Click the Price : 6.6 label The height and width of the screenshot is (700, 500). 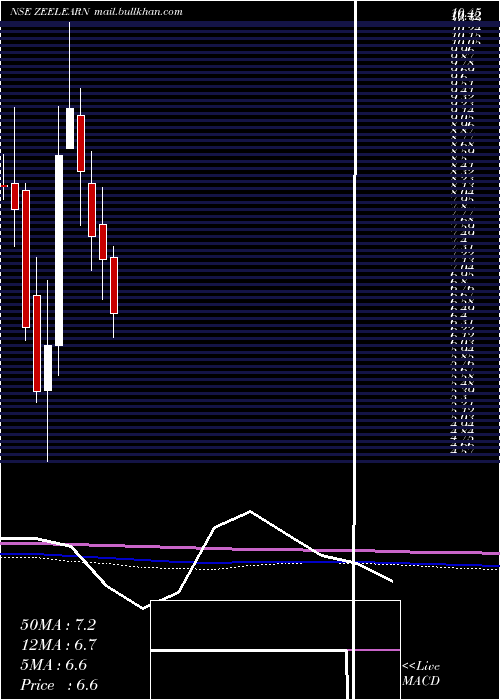click(59, 685)
